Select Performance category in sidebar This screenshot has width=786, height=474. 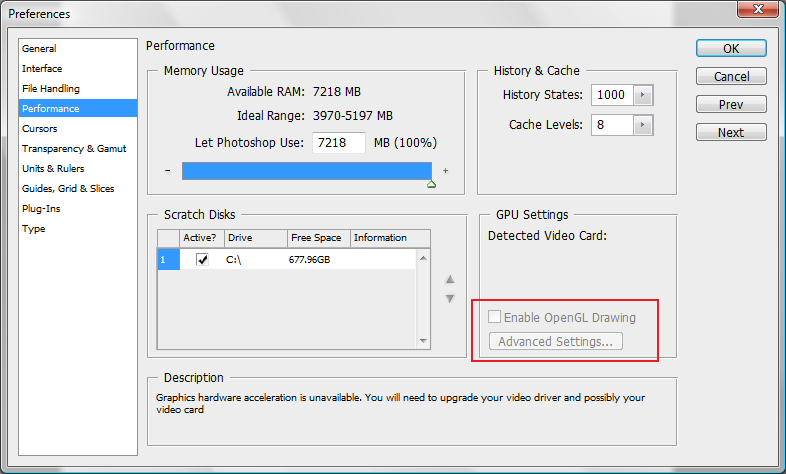(x=78, y=108)
